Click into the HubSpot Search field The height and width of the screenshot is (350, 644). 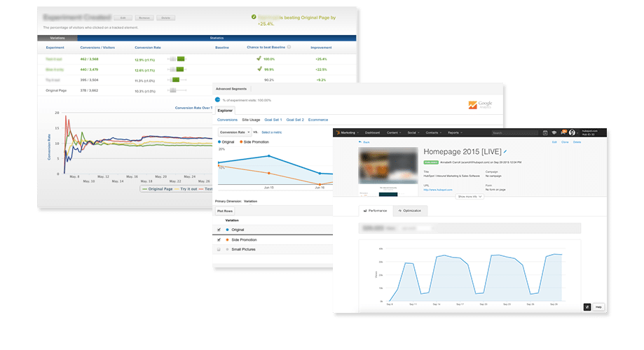tap(515, 133)
